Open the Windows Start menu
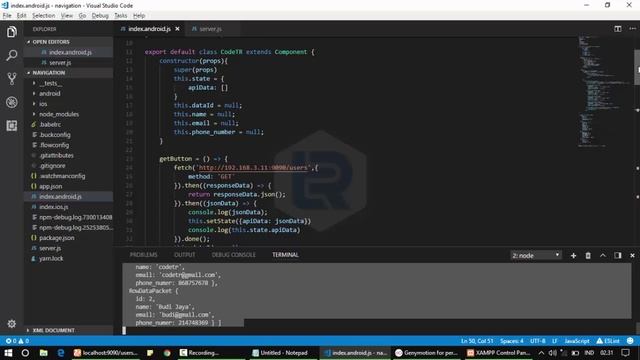This screenshot has height=360, width=640. (8, 353)
